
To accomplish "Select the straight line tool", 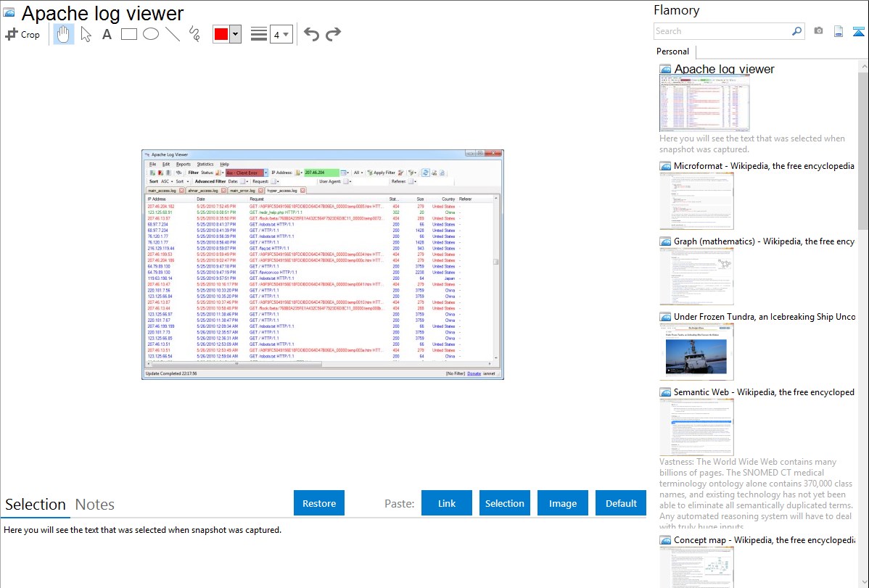I will click(173, 34).
